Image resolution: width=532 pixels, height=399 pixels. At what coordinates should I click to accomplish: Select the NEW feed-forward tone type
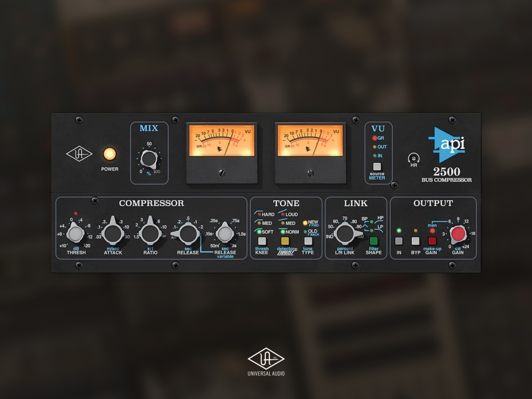pos(311,223)
